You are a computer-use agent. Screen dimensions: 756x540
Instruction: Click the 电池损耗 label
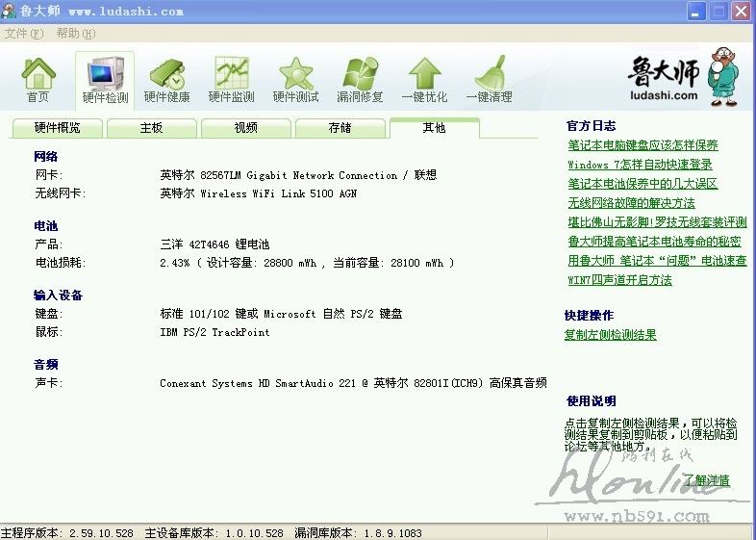point(60,263)
